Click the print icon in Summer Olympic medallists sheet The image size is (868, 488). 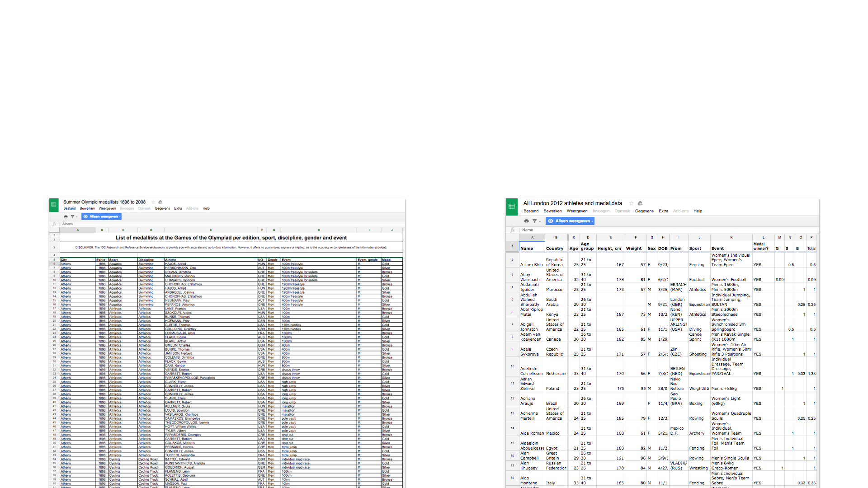(x=66, y=217)
